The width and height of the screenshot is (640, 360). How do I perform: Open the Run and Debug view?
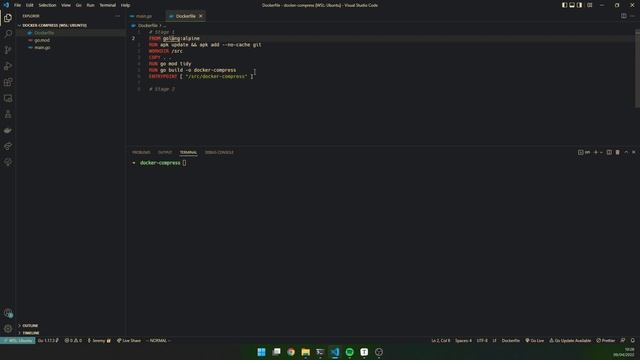pos(8,66)
